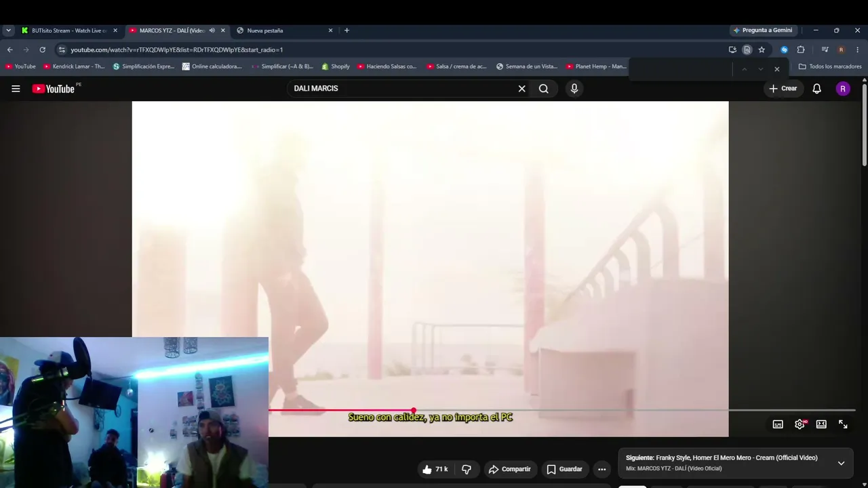Click the Crear button
868x488 pixels.
pos(783,89)
